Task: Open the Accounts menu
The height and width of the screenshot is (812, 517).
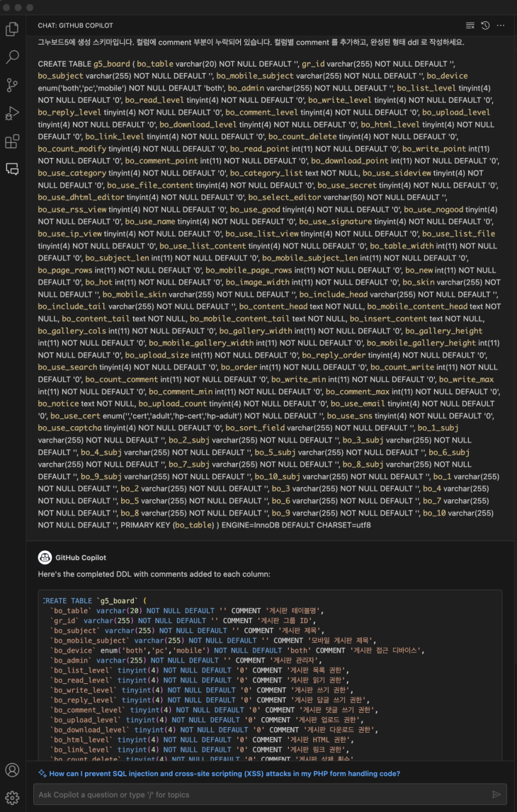Action: coord(12,770)
